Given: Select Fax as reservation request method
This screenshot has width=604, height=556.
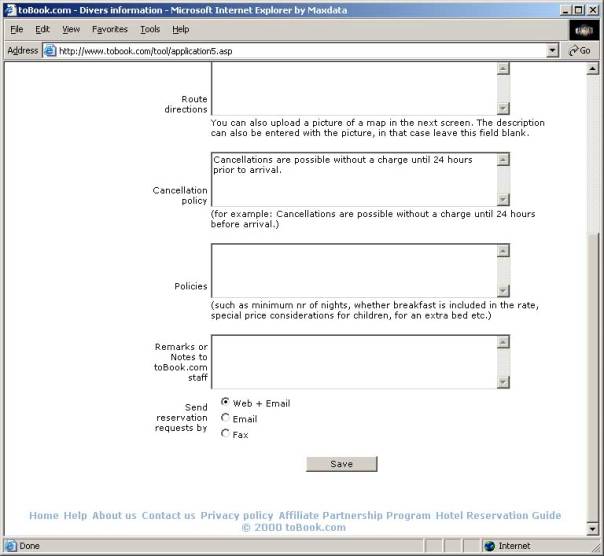Looking at the screenshot, I should 225,433.
